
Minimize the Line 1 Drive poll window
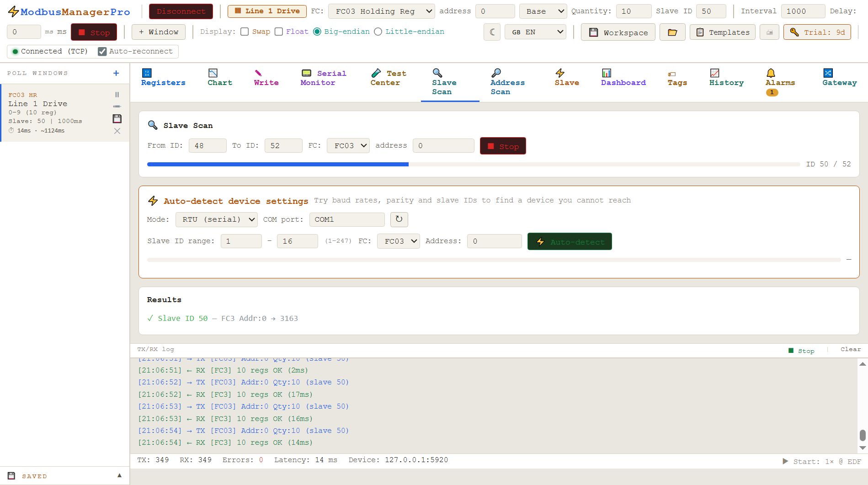[x=117, y=107]
